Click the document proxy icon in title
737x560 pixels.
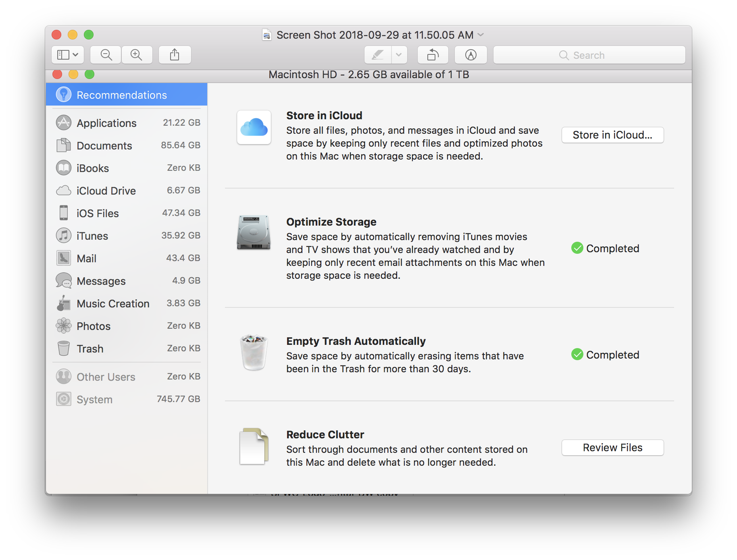pos(266,35)
